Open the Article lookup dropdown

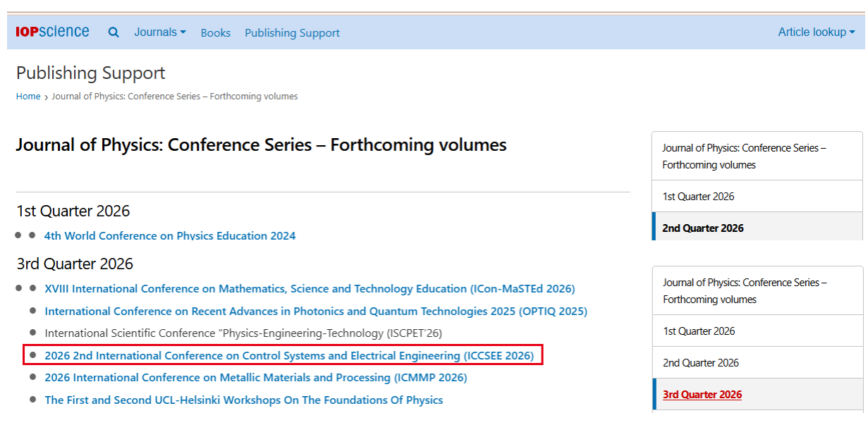point(816,32)
